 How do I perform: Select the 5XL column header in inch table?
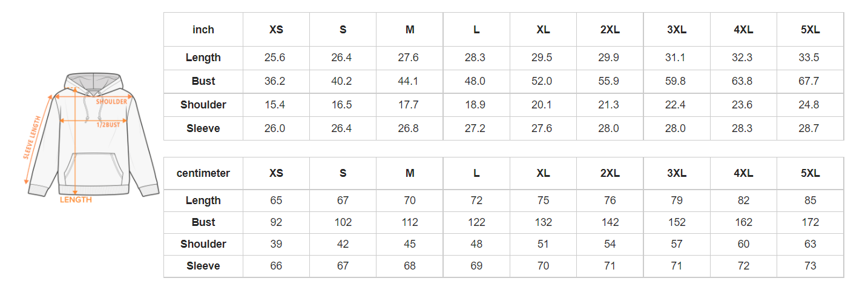coord(810,30)
